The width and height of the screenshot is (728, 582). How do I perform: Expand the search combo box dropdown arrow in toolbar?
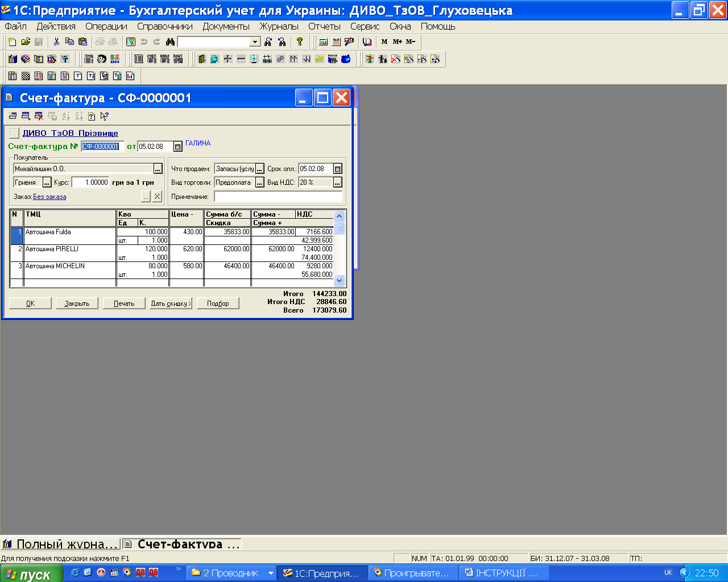click(255, 42)
